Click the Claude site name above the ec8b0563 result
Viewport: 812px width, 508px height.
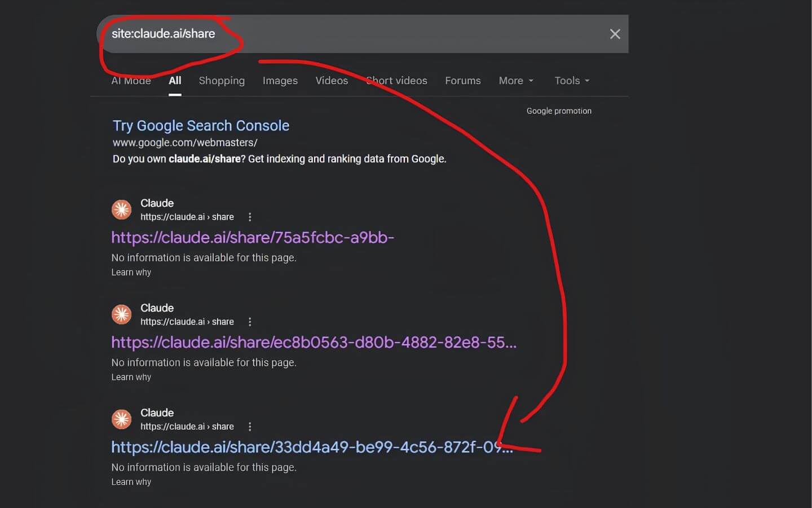(x=157, y=308)
